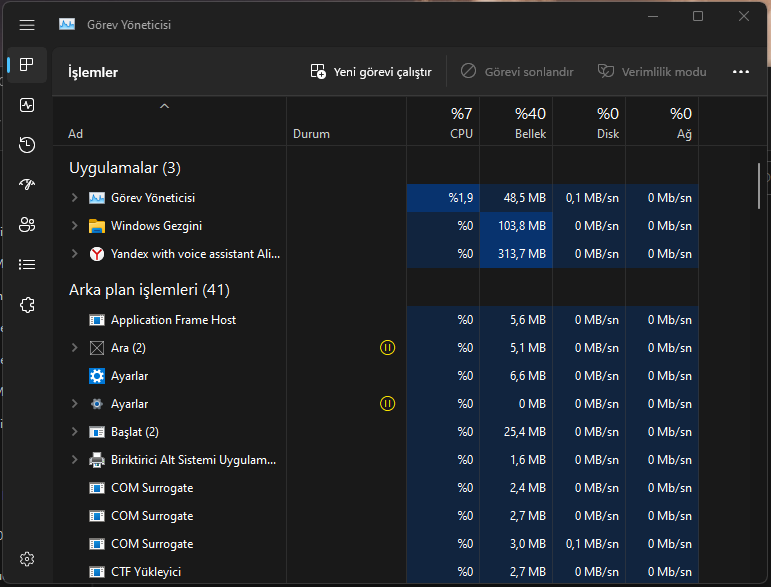Viewport: 771px width, 587px height.
Task: Click the suspended status icon for Ara
Action: (x=387, y=348)
